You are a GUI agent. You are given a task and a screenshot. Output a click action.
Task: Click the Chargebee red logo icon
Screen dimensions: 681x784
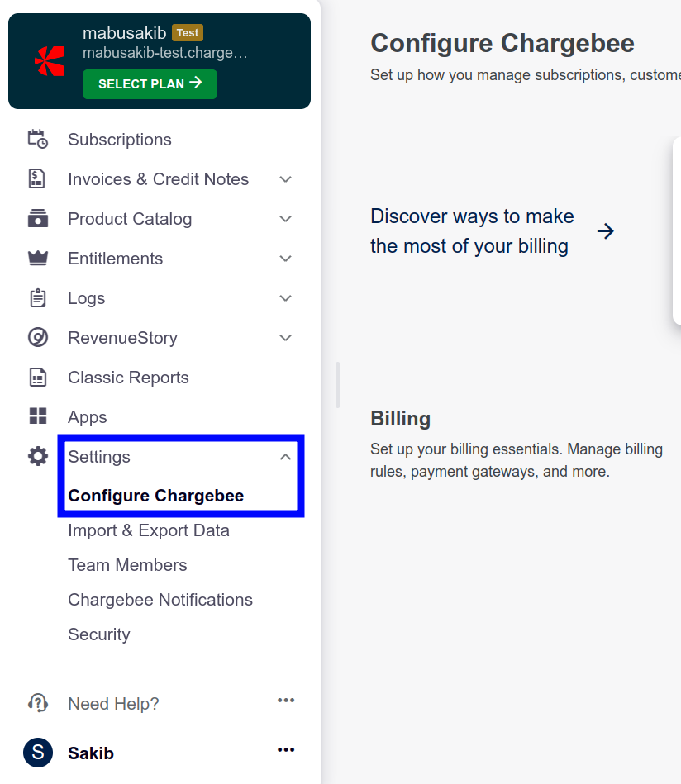click(50, 60)
